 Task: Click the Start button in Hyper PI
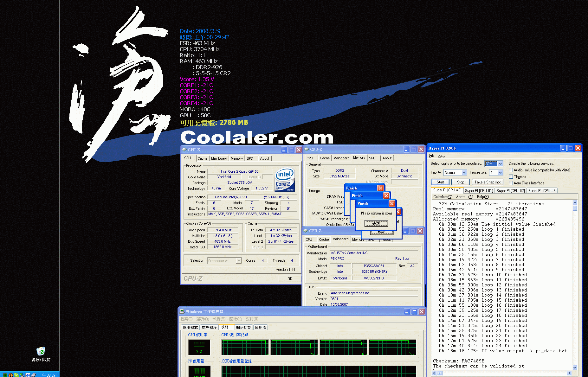pyautogui.click(x=440, y=182)
